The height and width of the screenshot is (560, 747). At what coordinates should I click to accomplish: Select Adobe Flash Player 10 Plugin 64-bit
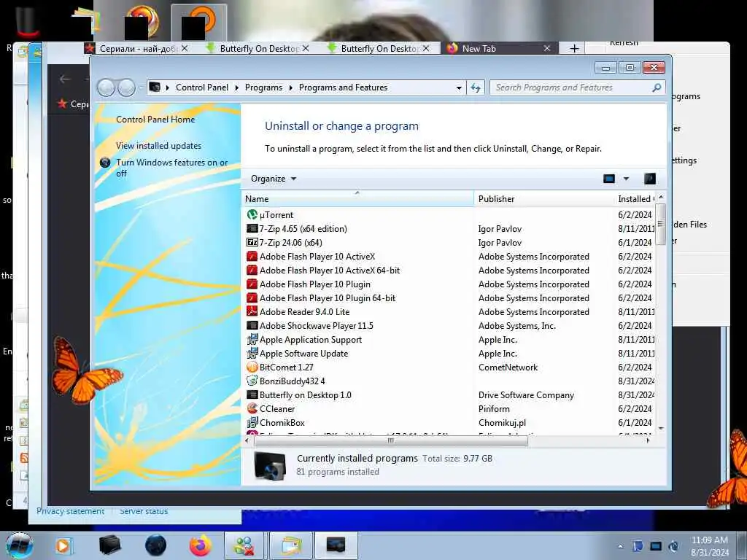point(328,298)
